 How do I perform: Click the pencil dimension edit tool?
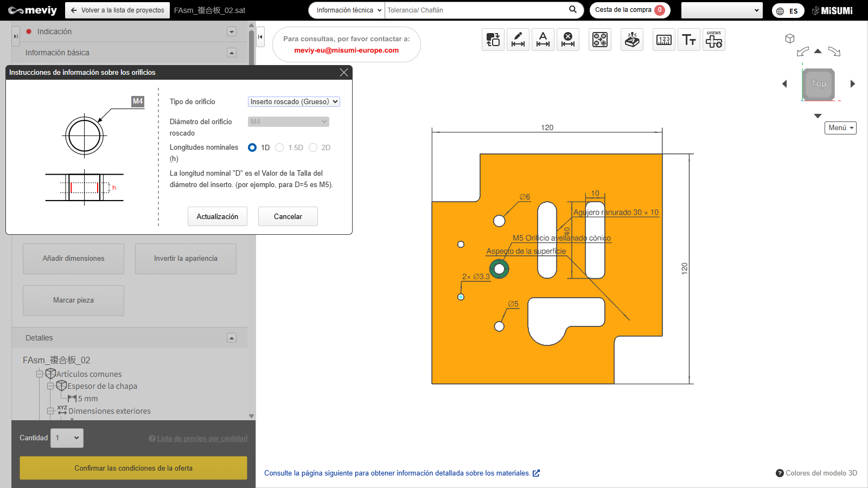click(x=518, y=40)
